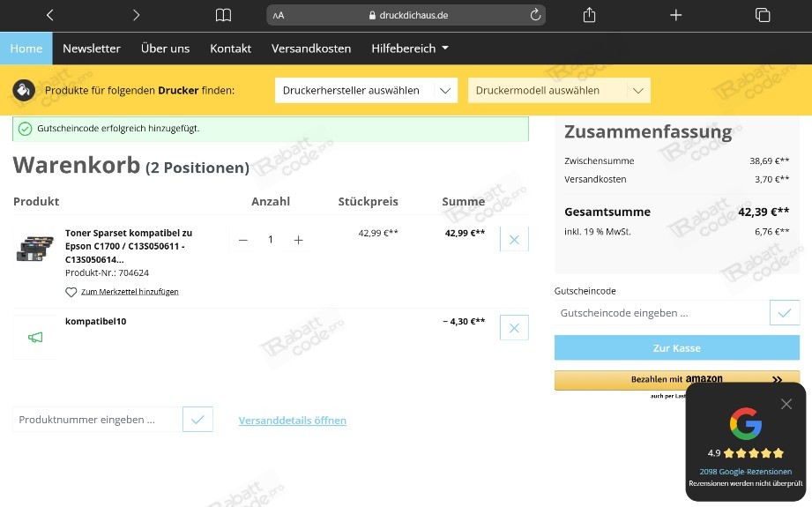Expand the Hilfebereich dropdown menu

tap(410, 48)
